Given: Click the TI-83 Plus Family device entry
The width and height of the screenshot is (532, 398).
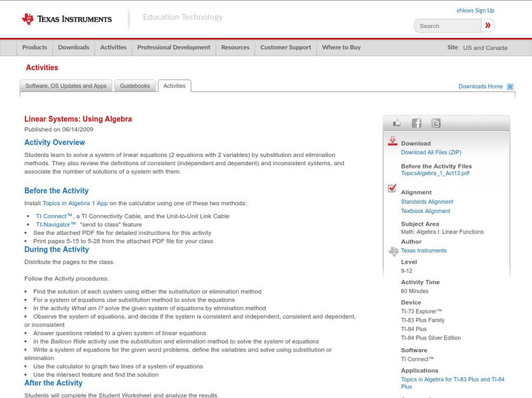Looking at the screenshot, I should pos(423,320).
